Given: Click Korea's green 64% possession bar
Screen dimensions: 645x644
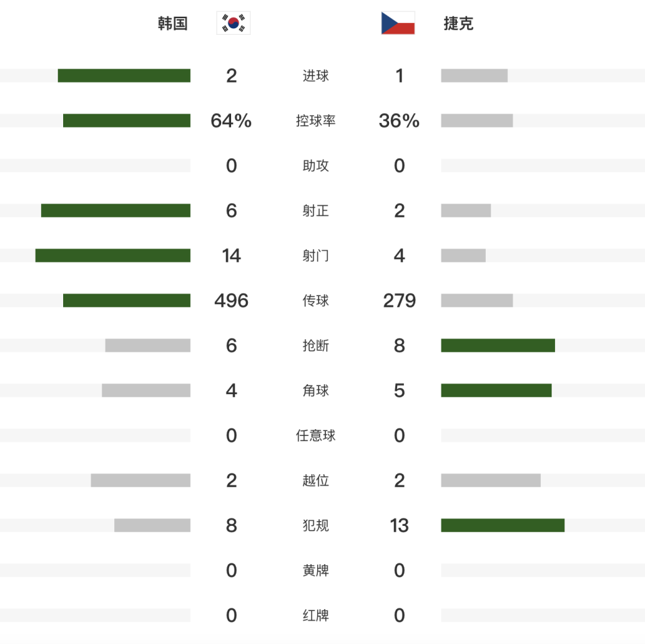Looking at the screenshot, I should pos(127,120).
